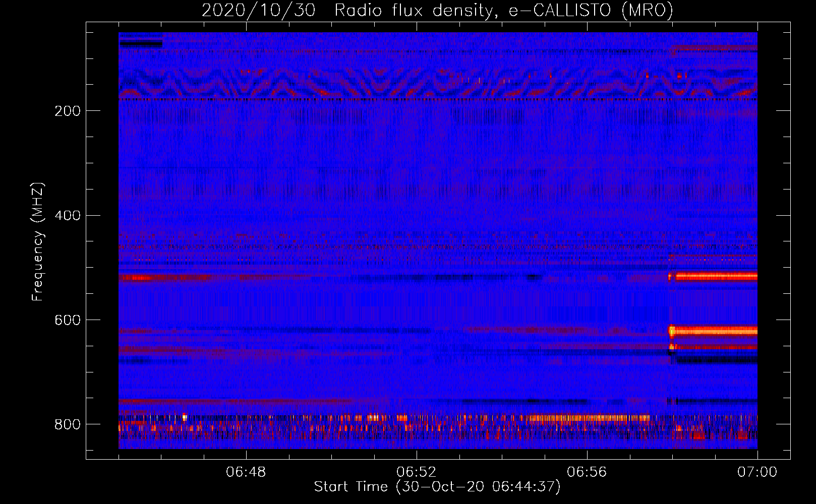
Task: Click the 06:48 time tick label
Action: point(246,472)
